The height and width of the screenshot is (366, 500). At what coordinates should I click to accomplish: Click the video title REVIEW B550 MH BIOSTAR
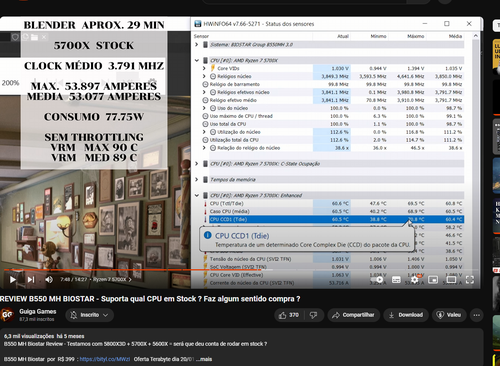coord(150,299)
